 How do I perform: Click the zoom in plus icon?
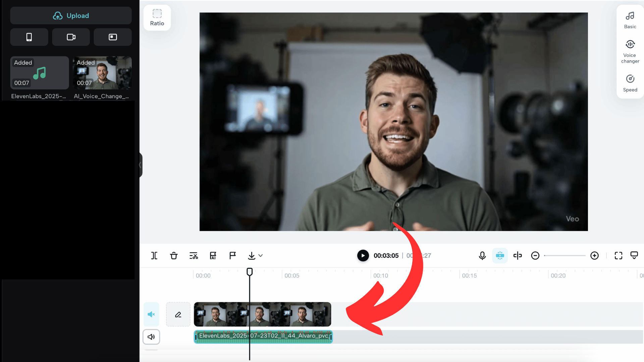point(594,256)
